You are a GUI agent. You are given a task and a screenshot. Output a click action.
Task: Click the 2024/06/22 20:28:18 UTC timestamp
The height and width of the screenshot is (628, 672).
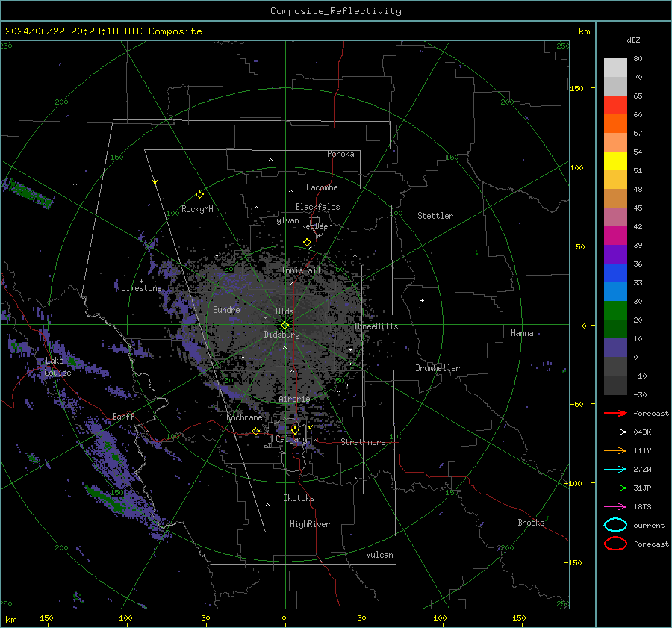tap(68, 31)
